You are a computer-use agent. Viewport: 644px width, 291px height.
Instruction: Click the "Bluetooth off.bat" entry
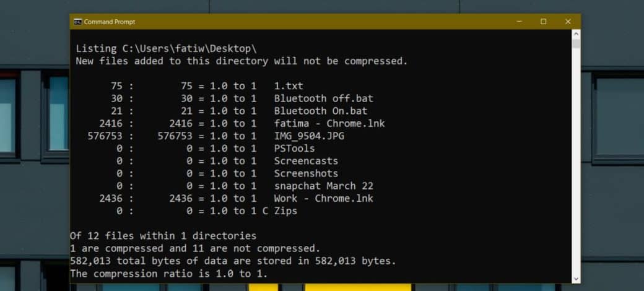[323, 98]
